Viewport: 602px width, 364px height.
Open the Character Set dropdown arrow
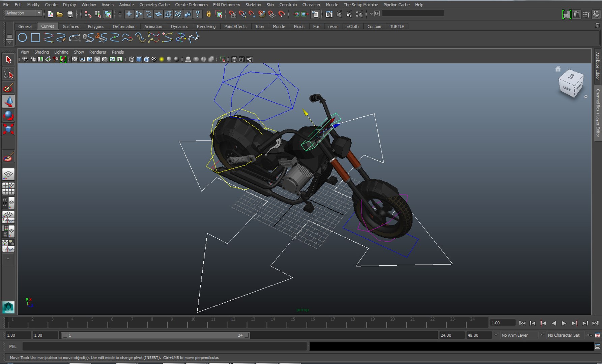tap(542, 335)
